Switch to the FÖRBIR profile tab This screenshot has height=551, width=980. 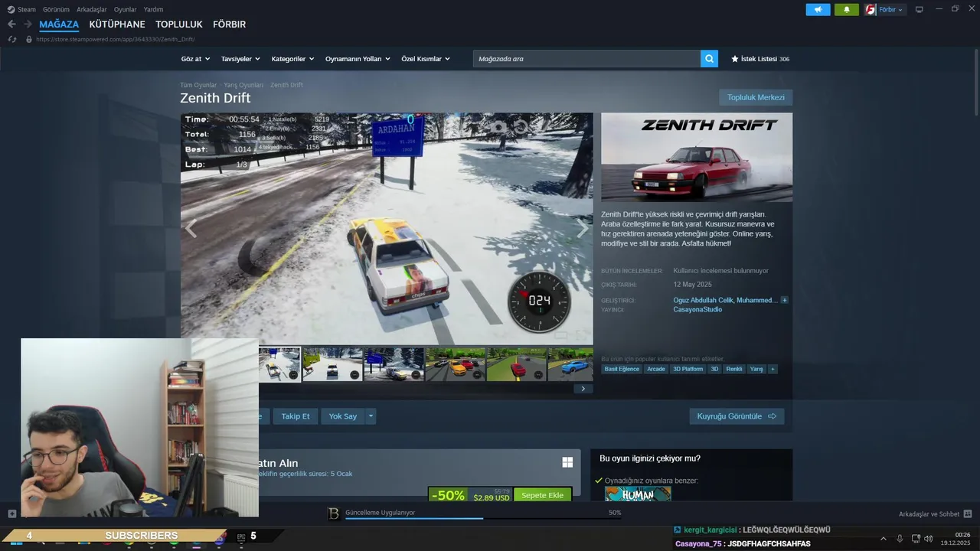[229, 24]
